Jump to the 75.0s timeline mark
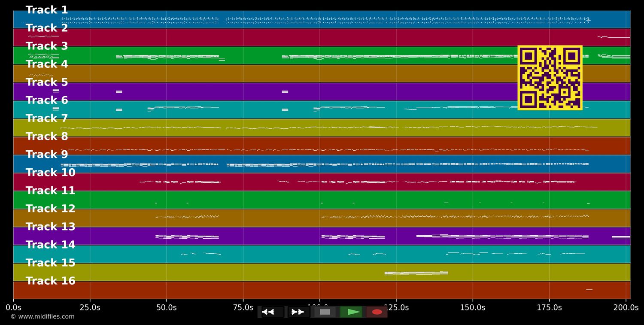The height and width of the screenshot is (325, 644). click(243, 307)
